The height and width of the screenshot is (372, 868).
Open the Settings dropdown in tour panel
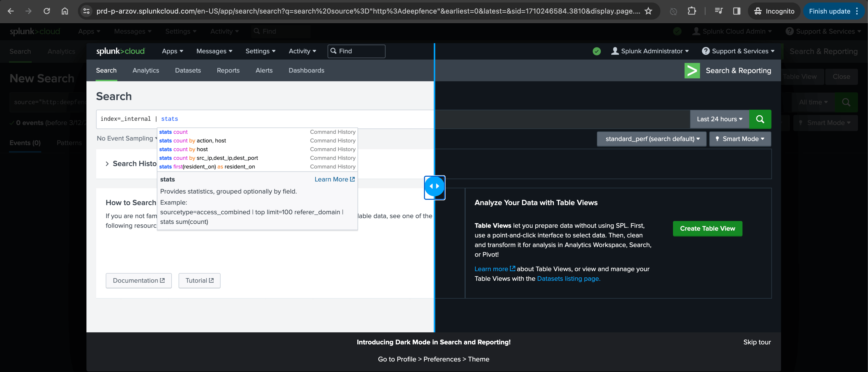tap(260, 51)
